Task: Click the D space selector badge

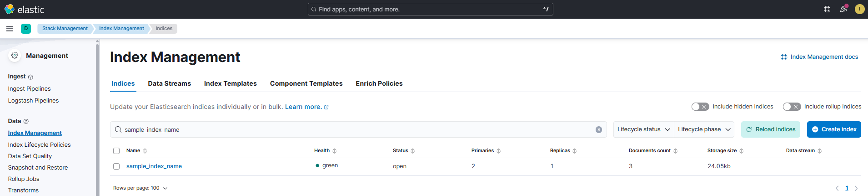Action: [26, 29]
